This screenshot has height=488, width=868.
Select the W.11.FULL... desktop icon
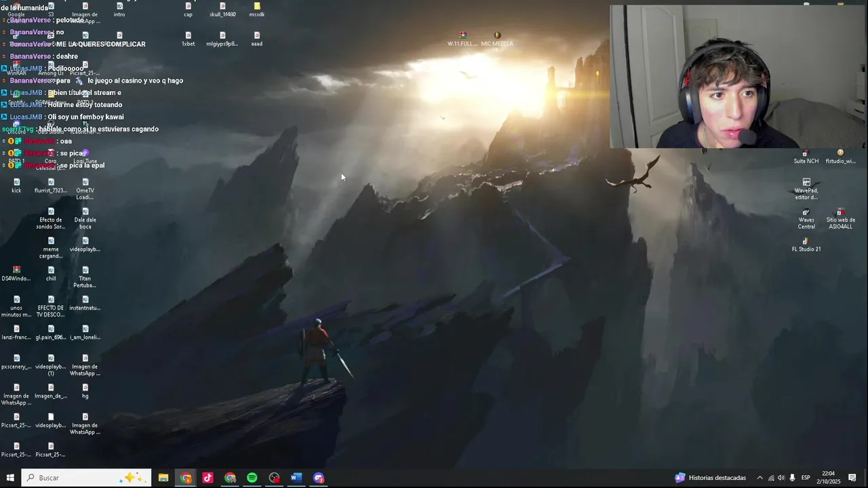[x=462, y=39]
